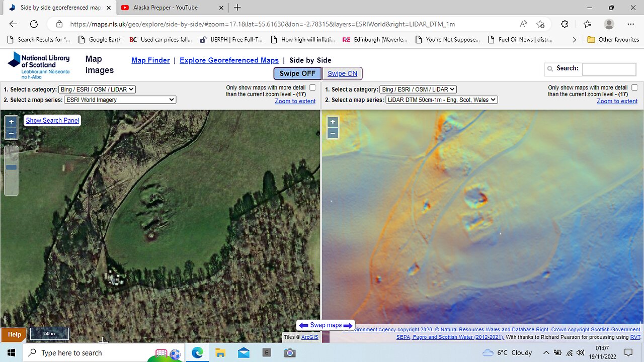The height and width of the screenshot is (362, 644).
Task: Open the Edinburgh (Waverley) bookmark
Action: [375, 39]
